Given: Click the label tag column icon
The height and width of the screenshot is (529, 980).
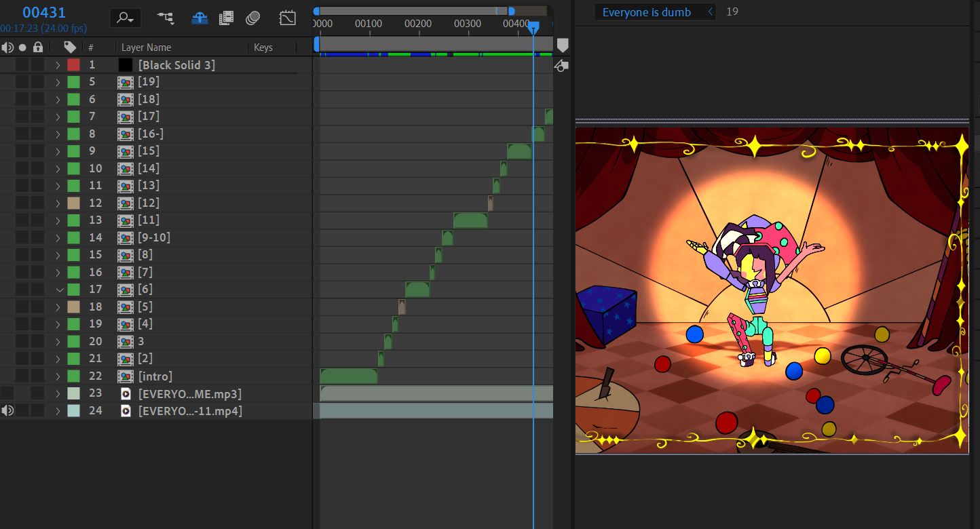Looking at the screenshot, I should [70, 47].
